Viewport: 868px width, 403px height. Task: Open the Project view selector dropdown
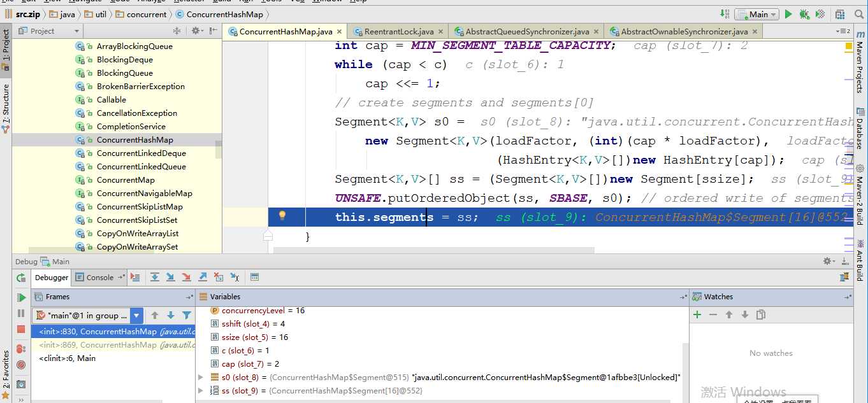coord(49,31)
